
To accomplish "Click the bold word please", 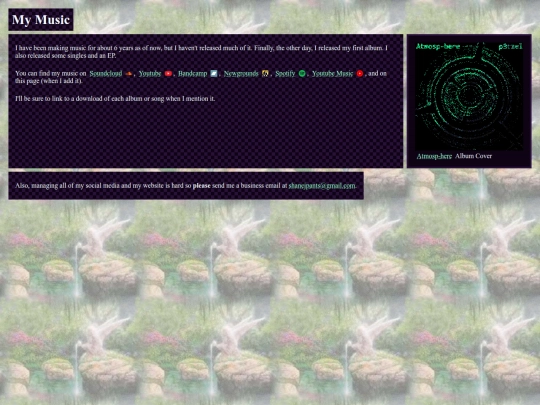I will [201, 186].
